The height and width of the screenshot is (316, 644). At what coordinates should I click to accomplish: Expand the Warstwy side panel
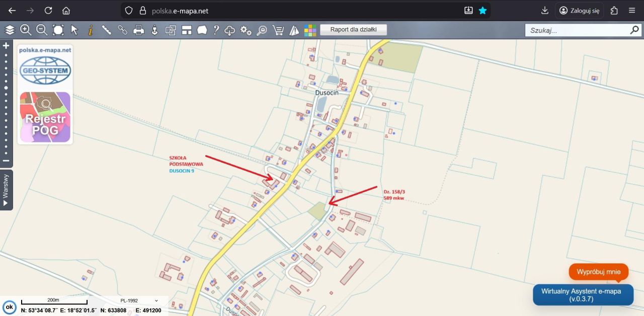pos(6,190)
